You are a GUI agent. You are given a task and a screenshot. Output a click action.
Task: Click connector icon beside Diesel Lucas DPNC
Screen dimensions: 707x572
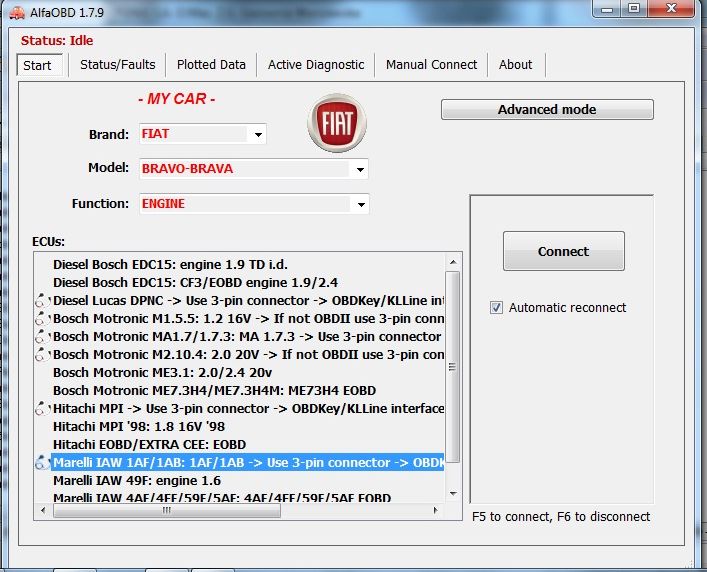click(41, 300)
